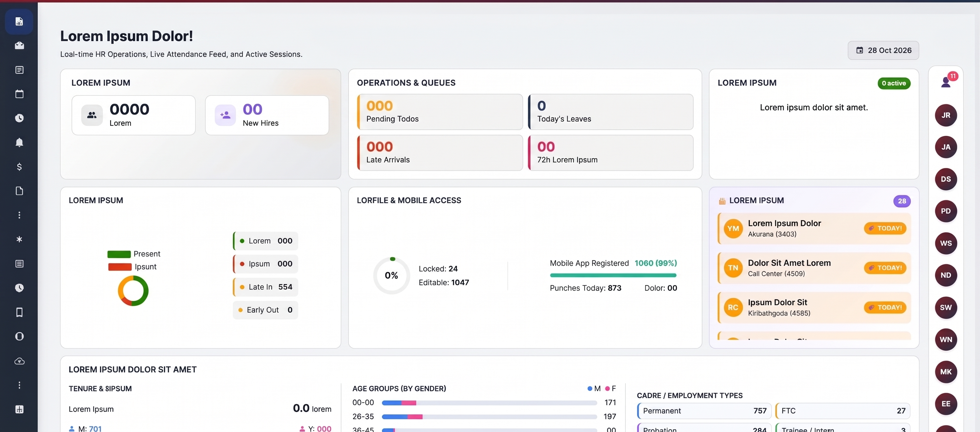The width and height of the screenshot is (980, 432).
Task: Open the Late Arrivals tile
Action: coord(440,153)
